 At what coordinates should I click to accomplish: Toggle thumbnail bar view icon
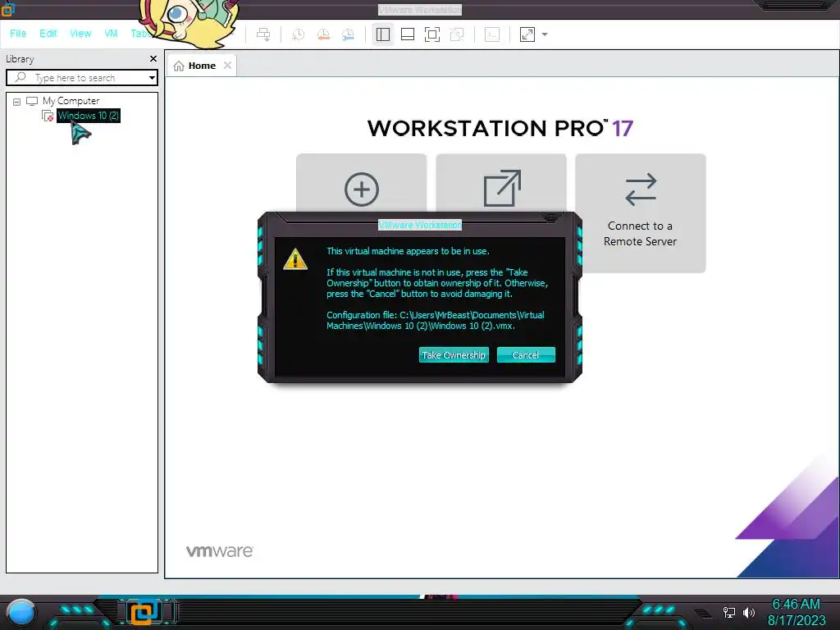pyautogui.click(x=408, y=34)
